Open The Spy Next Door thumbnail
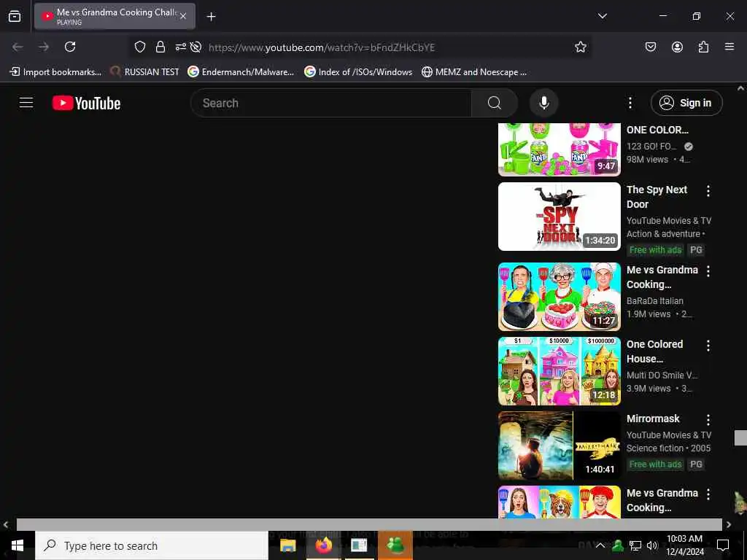The width and height of the screenshot is (747, 560). (560, 217)
